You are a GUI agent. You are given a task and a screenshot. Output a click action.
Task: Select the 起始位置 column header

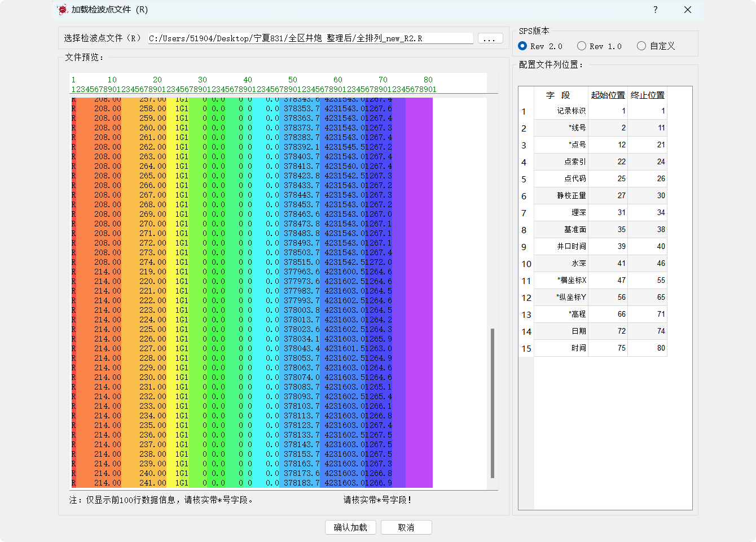click(x=608, y=95)
